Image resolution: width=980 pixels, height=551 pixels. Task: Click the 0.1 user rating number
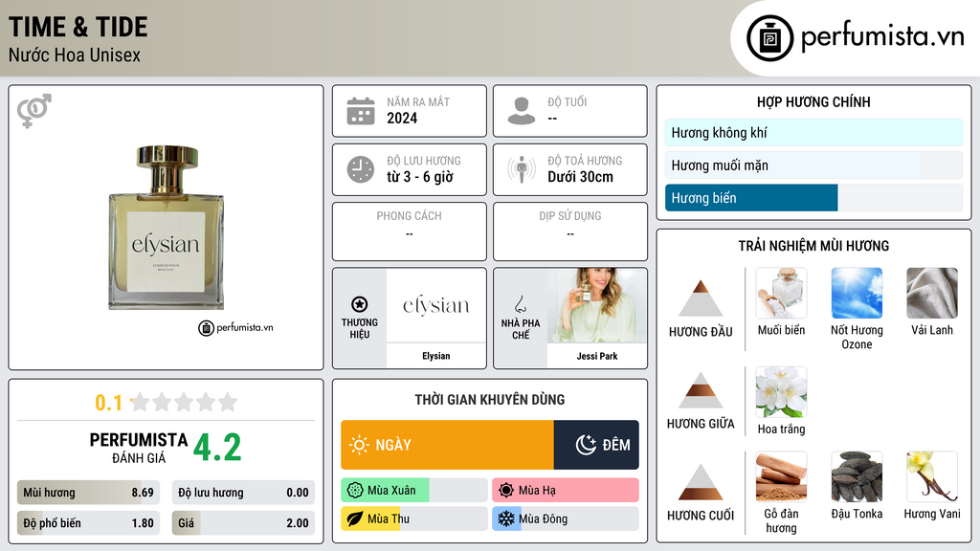(x=109, y=403)
